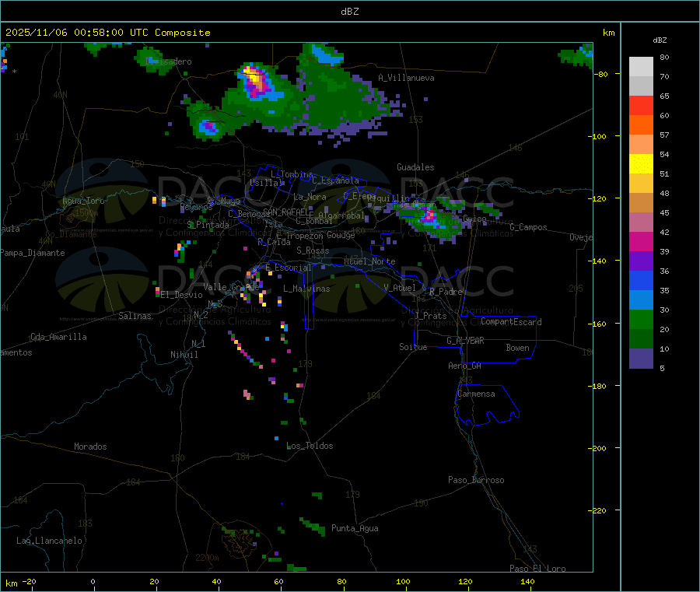This screenshot has width=700, height=592.
Task: Click the Los_Toldos label
Action: 310,446
